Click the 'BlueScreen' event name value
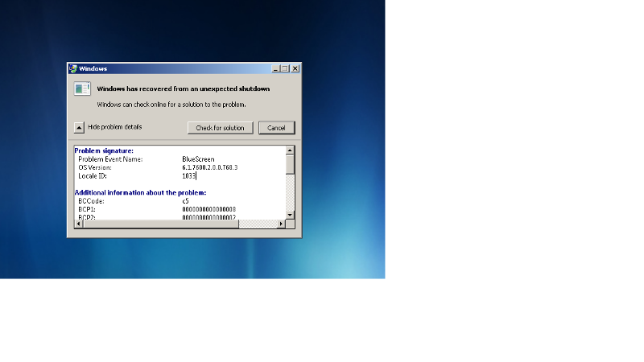The image size is (644, 362). click(198, 159)
